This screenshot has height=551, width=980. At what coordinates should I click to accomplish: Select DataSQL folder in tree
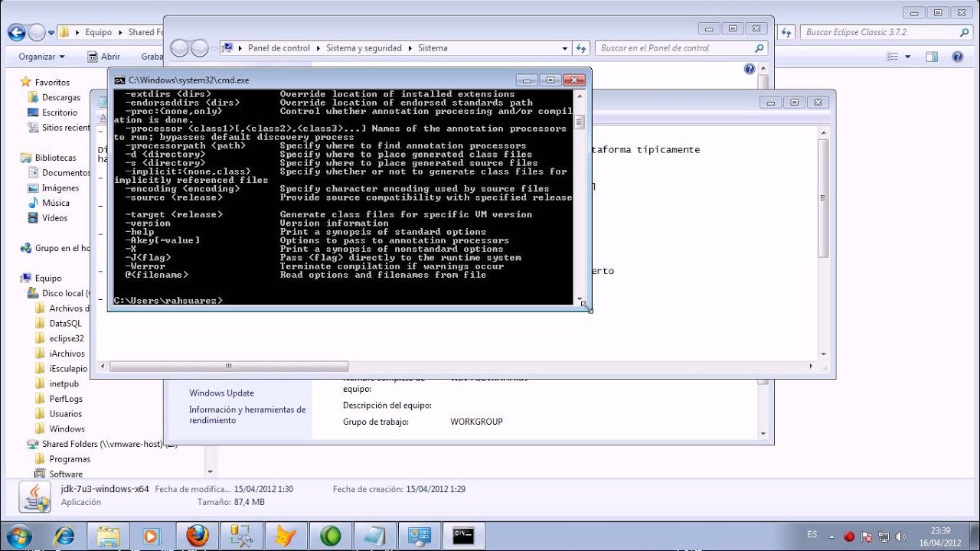tap(65, 323)
